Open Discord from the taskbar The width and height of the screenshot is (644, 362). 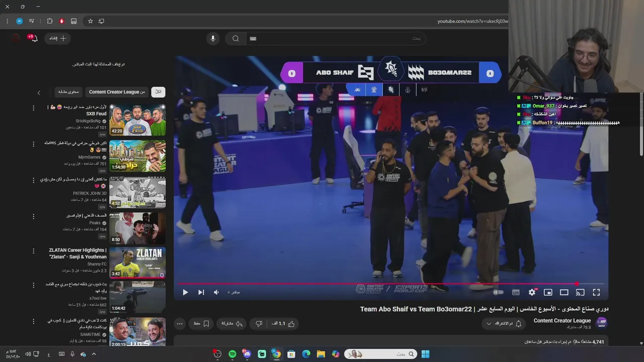(x=247, y=354)
